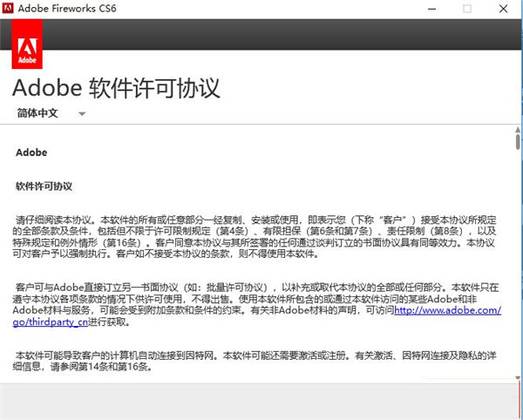Click the scrollbar track below the thumb
The image size is (523, 420).
517,261
